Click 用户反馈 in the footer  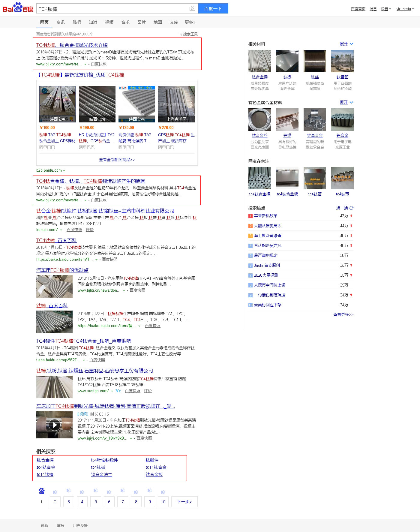tap(80, 525)
